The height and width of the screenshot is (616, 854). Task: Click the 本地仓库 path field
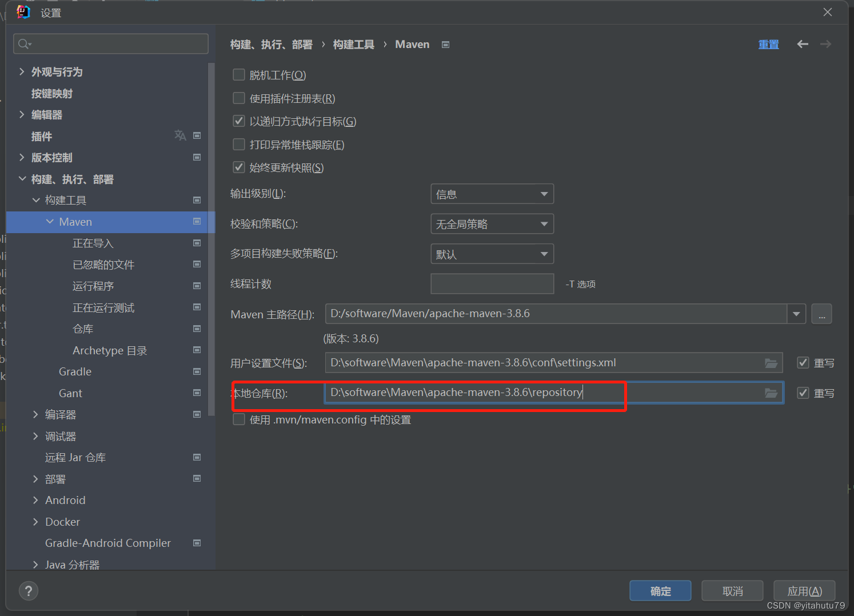click(554, 393)
